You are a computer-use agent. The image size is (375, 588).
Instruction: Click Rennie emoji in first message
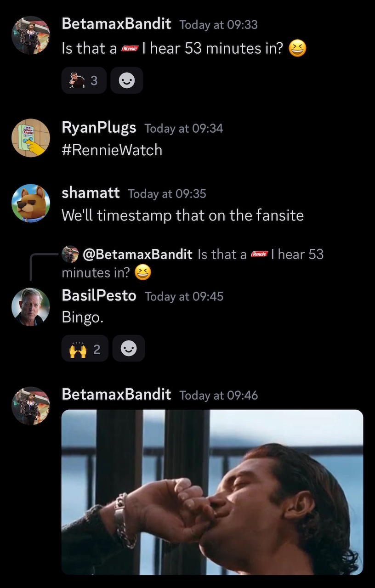pos(130,49)
